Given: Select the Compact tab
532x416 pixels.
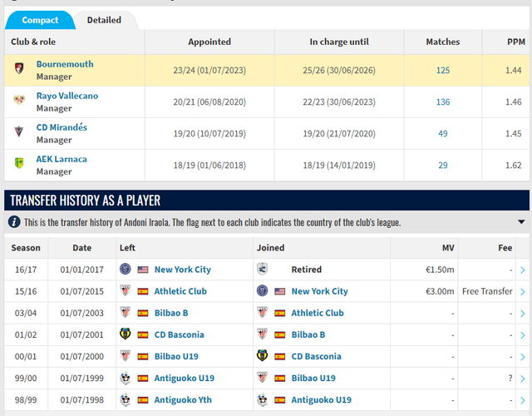Looking at the screenshot, I should tap(40, 20).
